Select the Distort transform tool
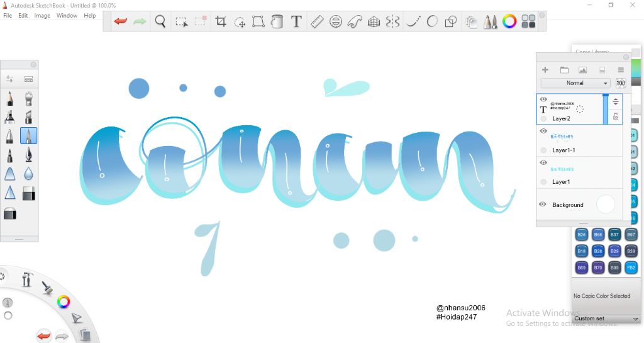 point(258,21)
